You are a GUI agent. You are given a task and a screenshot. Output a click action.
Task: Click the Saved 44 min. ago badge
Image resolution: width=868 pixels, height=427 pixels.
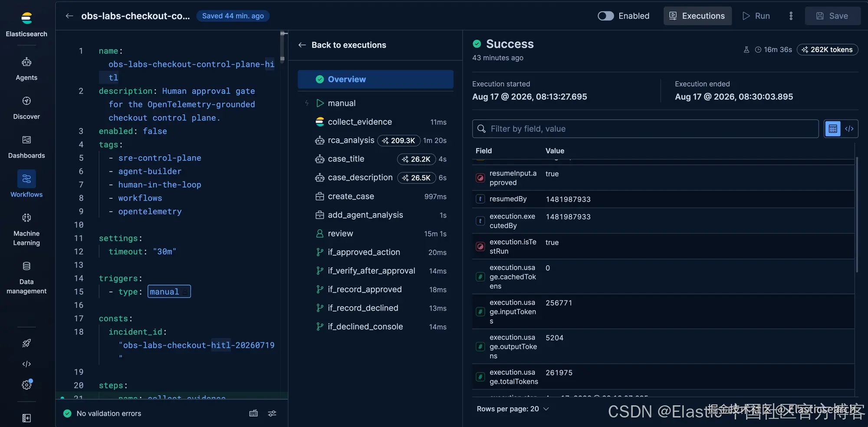click(x=233, y=16)
